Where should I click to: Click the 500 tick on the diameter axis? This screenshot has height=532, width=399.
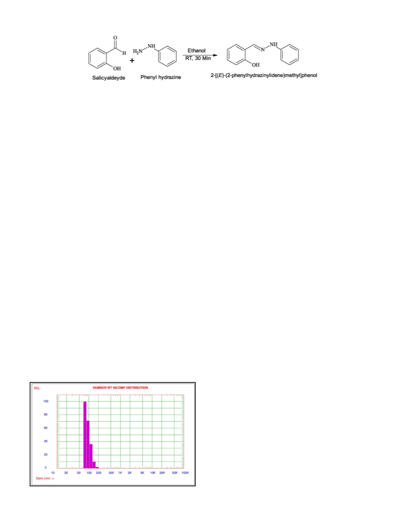pyautogui.click(x=111, y=473)
